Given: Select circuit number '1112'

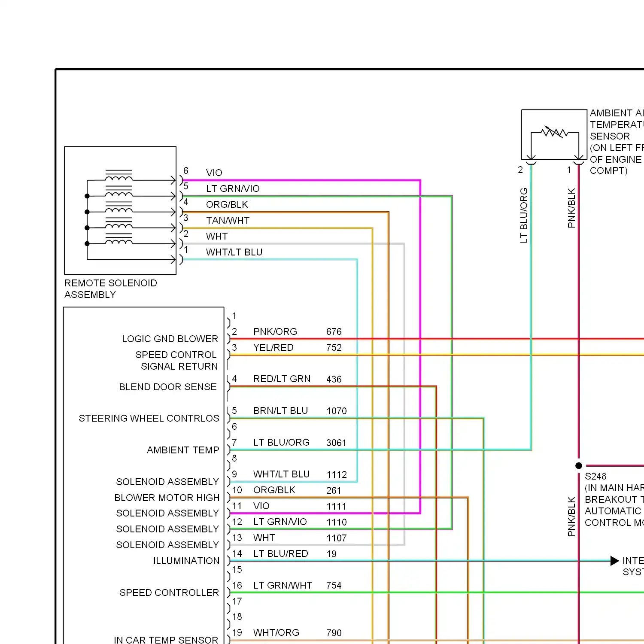Looking at the screenshot, I should pos(336,474).
